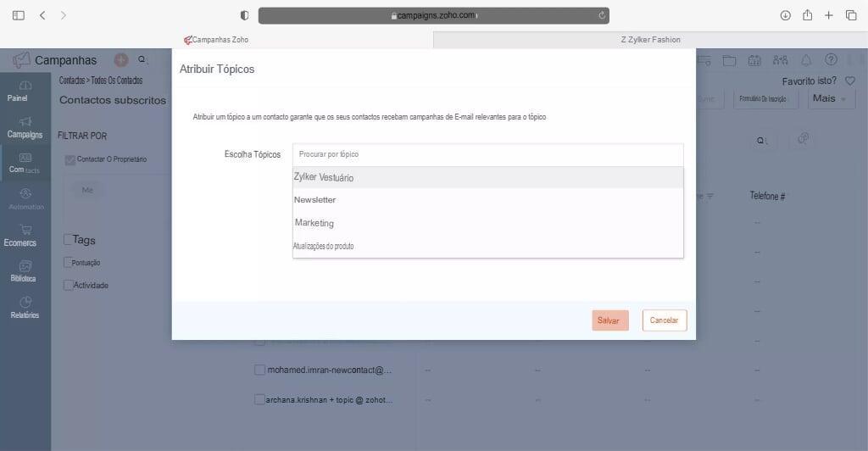Go forward in Safari history
This screenshot has height=451, width=868.
click(x=63, y=15)
